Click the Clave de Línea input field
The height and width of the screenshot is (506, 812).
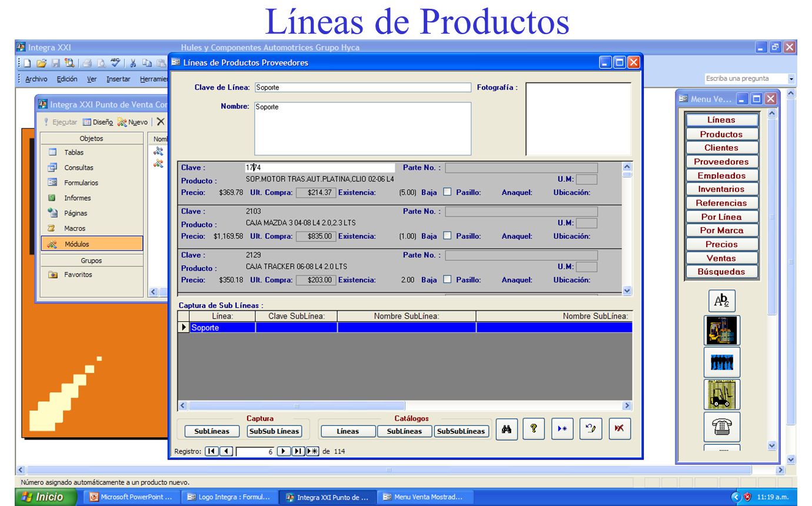pyautogui.click(x=363, y=88)
